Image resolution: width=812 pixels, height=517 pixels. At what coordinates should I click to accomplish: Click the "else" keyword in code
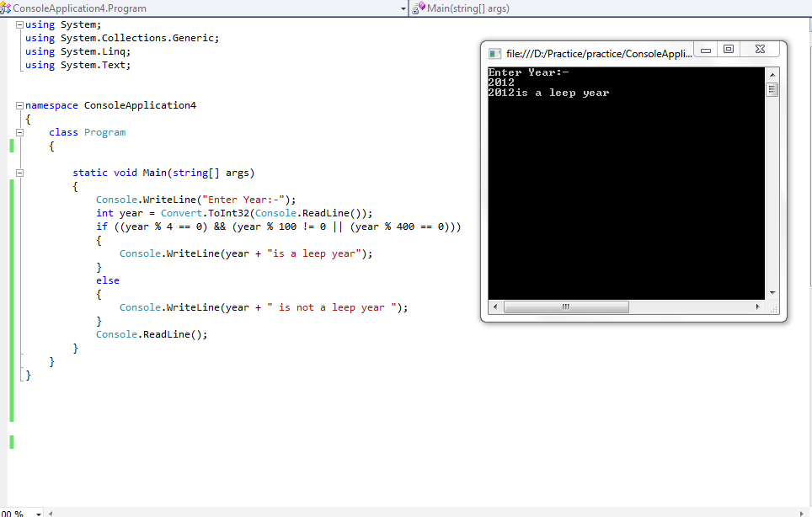click(x=108, y=280)
